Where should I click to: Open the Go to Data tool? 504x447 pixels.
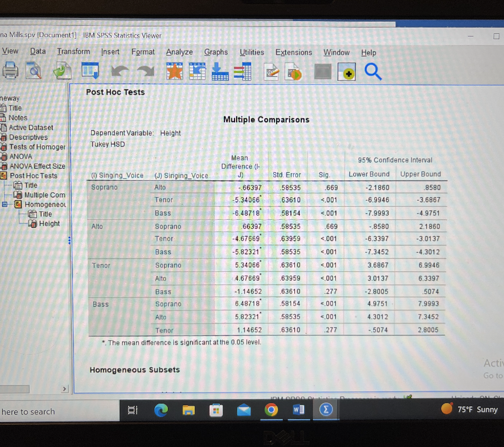(x=197, y=70)
